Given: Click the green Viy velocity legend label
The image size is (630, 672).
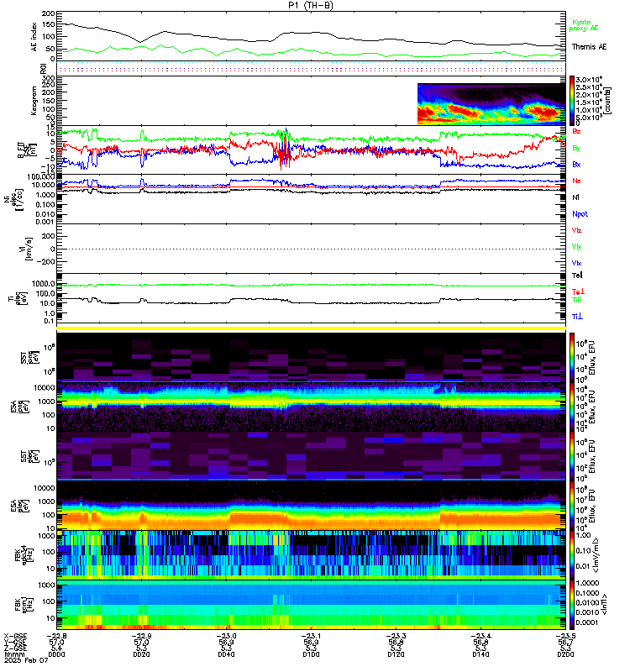Looking at the screenshot, I should click(576, 247).
